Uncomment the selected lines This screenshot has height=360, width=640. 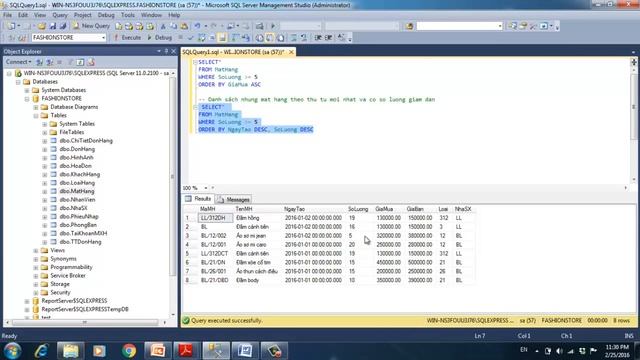coord(304,38)
